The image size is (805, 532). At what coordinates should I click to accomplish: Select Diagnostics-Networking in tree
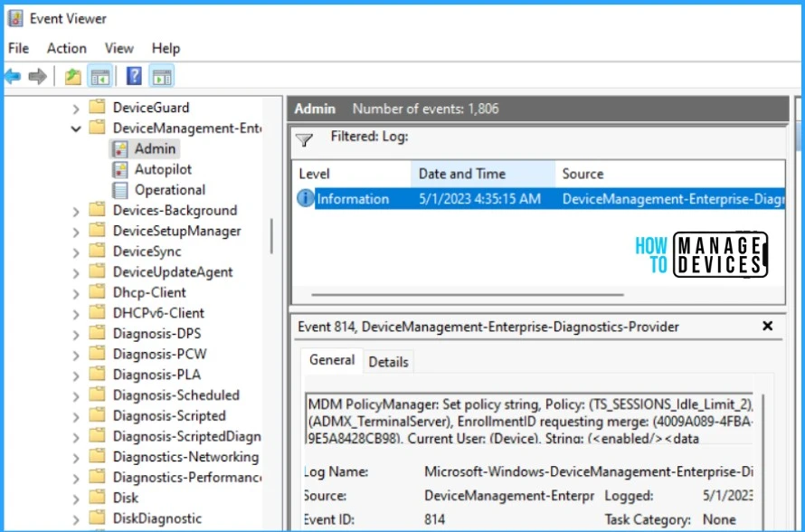[x=185, y=457]
